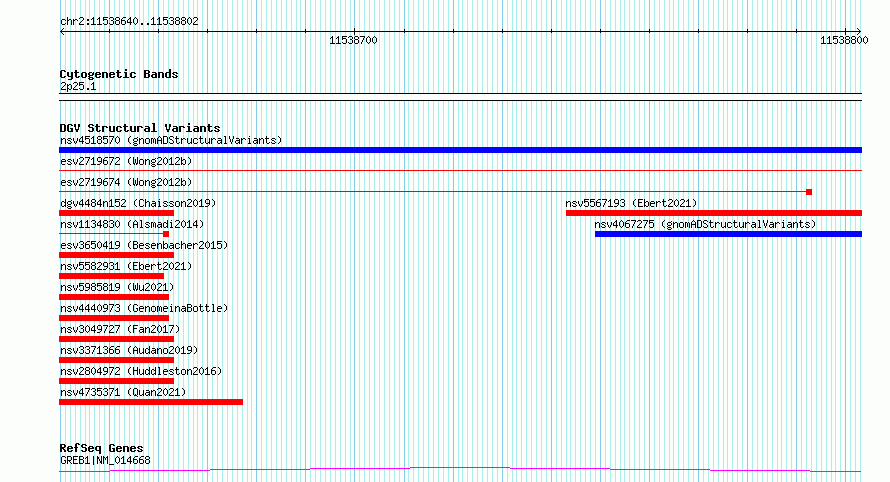The image size is (890, 482).
Task: Click the red bar of nsv5985819
Action: (x=114, y=297)
